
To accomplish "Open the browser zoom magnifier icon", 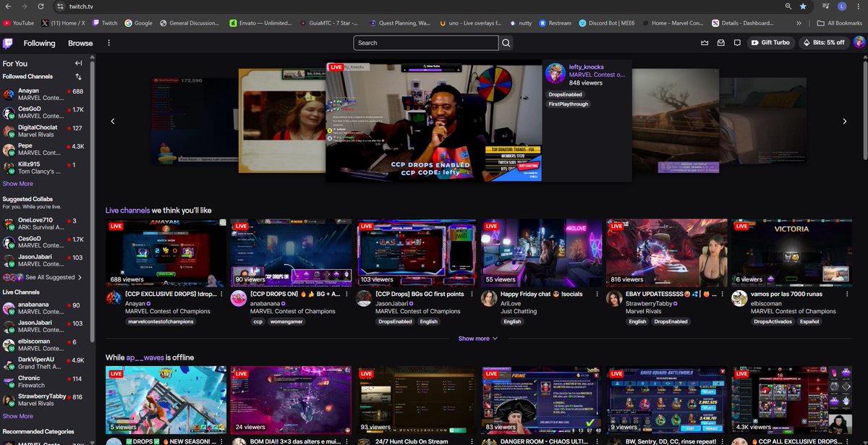I will click(787, 6).
